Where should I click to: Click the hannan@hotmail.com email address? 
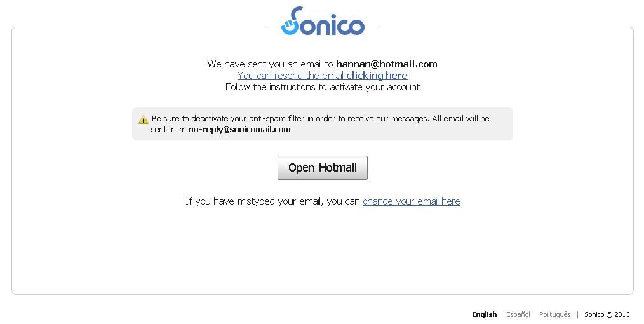386,64
